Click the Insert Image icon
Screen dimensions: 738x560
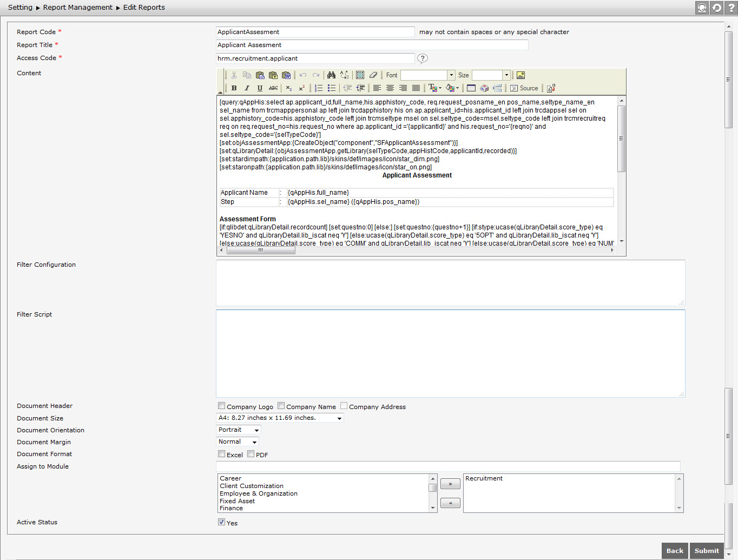[520, 75]
